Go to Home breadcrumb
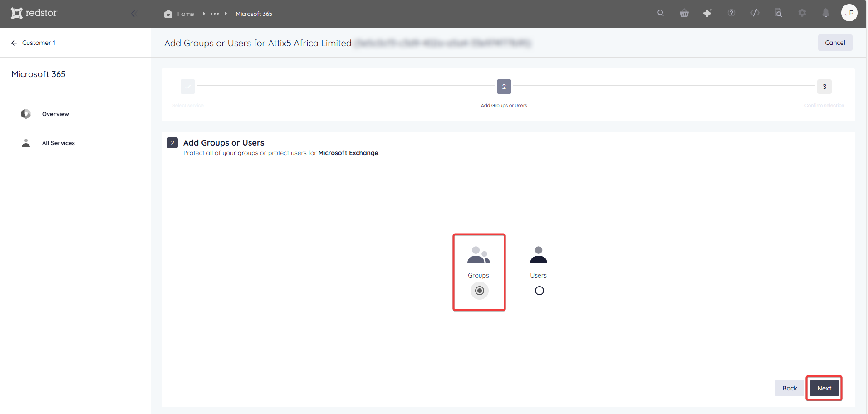Image resolution: width=868 pixels, height=414 pixels. pyautogui.click(x=185, y=14)
